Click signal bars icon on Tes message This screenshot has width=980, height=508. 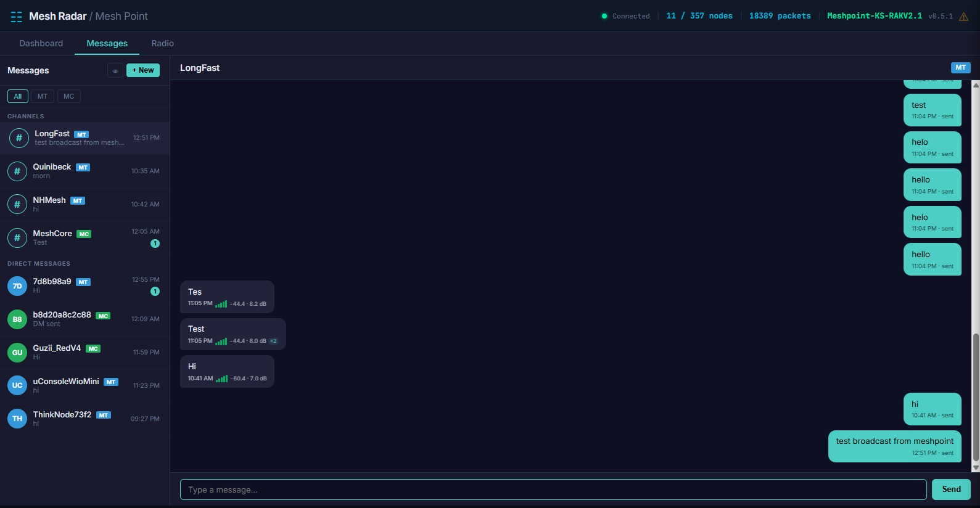tap(221, 304)
